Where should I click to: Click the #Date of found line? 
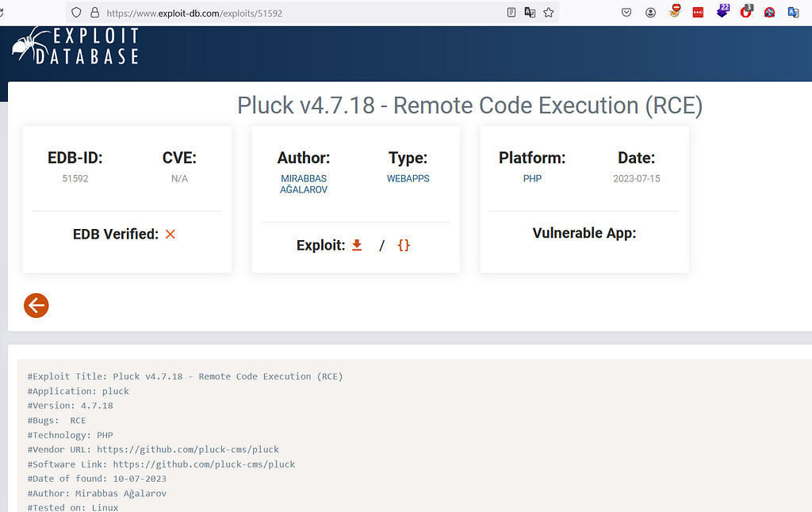[97, 479]
